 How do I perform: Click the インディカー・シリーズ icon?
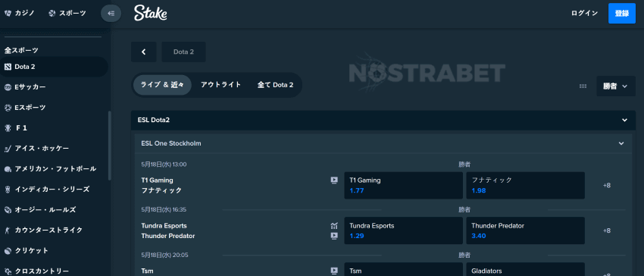[x=8, y=190]
